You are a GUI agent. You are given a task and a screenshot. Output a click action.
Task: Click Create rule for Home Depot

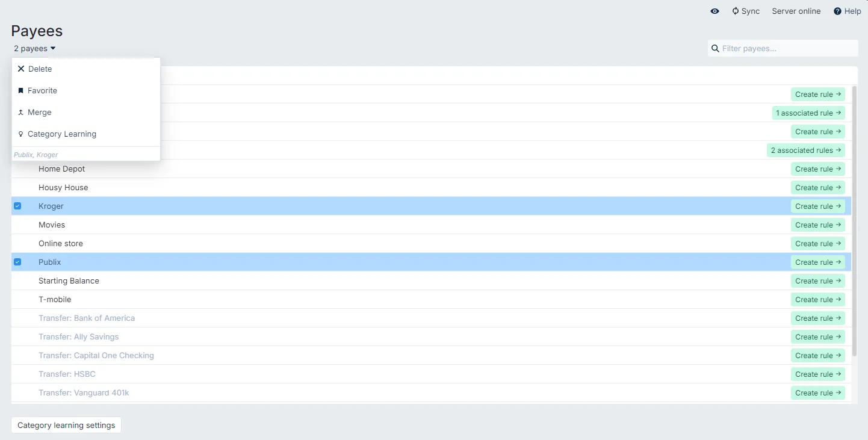(x=817, y=169)
